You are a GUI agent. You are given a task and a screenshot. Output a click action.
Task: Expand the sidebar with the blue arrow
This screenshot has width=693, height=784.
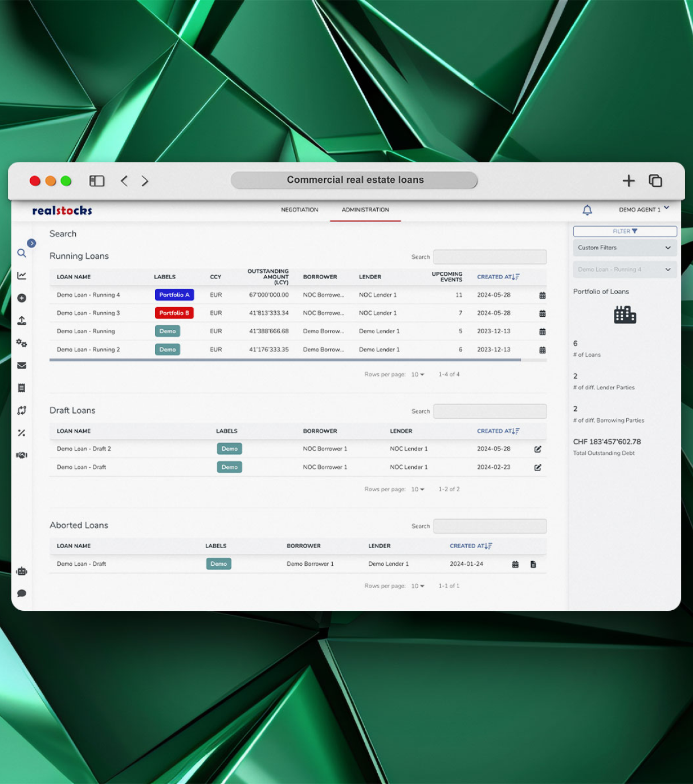(32, 243)
